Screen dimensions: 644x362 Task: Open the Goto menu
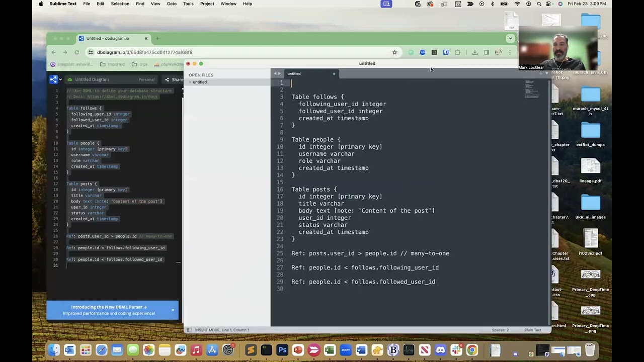pyautogui.click(x=172, y=4)
